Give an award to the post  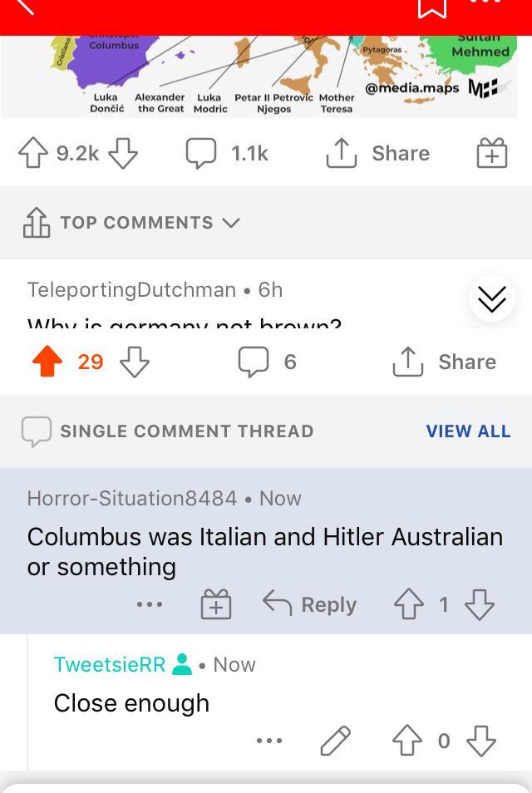[492, 153]
